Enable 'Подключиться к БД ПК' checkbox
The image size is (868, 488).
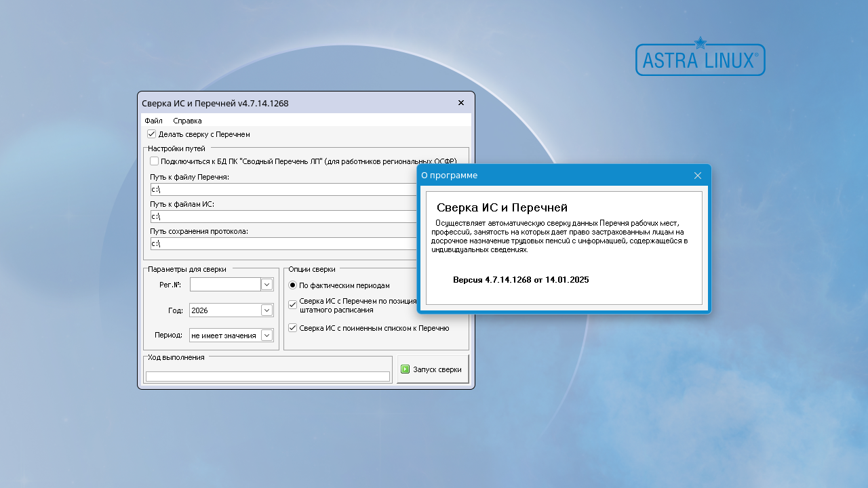click(x=155, y=161)
